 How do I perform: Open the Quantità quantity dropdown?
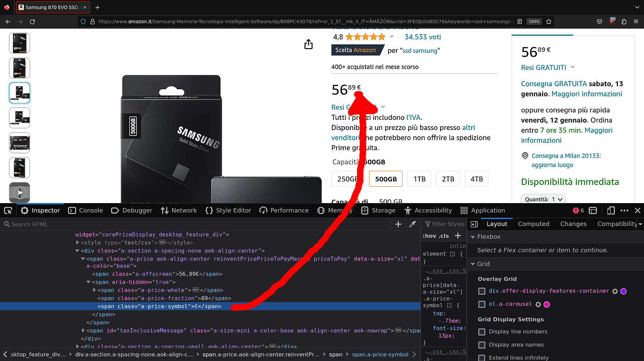pyautogui.click(x=543, y=199)
